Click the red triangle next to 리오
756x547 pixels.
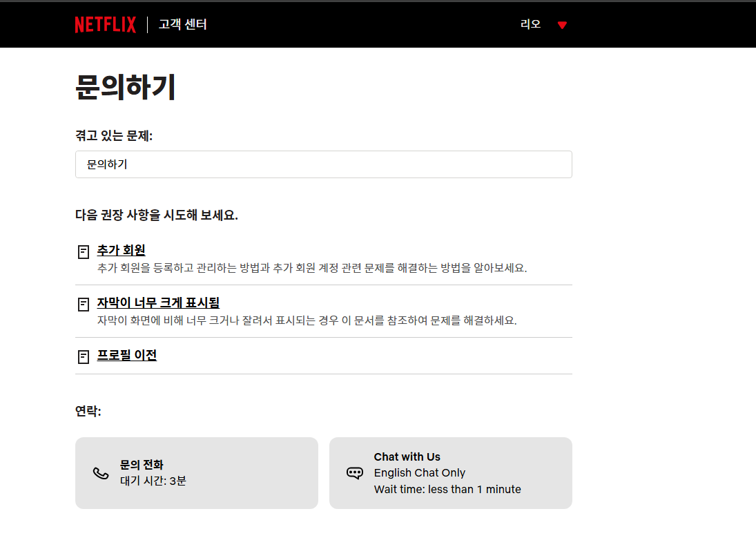563,24
